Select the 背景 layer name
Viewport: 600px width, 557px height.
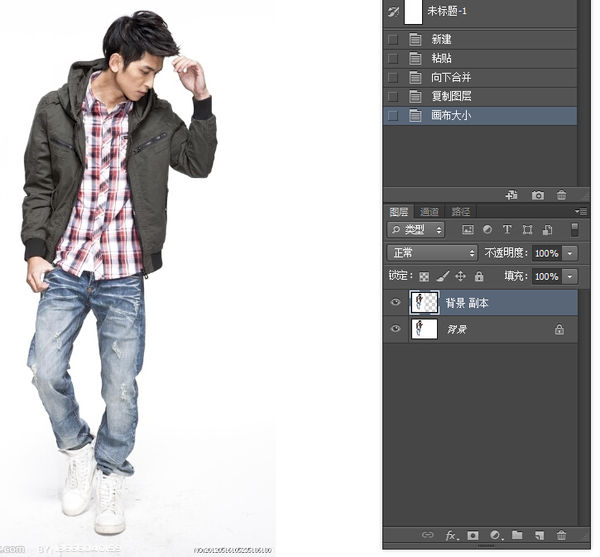(x=457, y=329)
